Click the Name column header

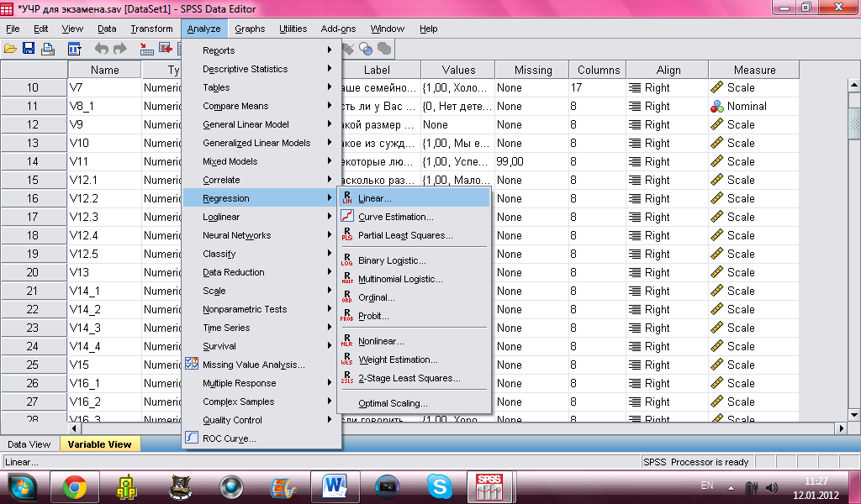(105, 70)
